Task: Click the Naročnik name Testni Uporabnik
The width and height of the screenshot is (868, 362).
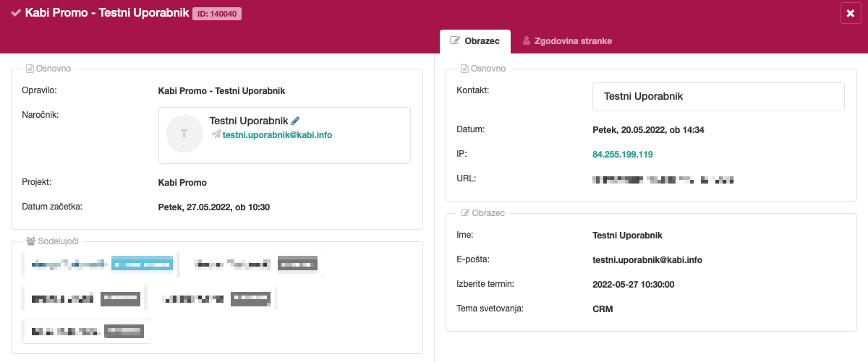Action: pyautogui.click(x=248, y=121)
